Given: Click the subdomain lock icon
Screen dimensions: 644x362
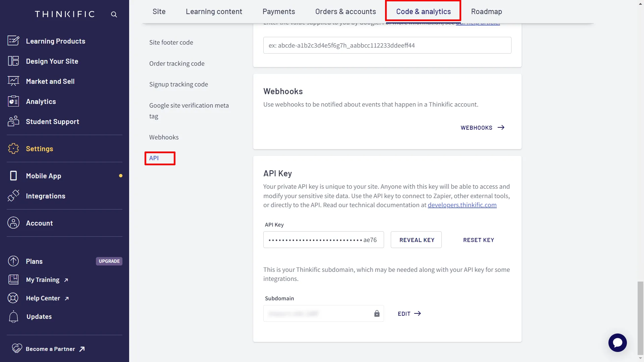Looking at the screenshot, I should coord(377,313).
